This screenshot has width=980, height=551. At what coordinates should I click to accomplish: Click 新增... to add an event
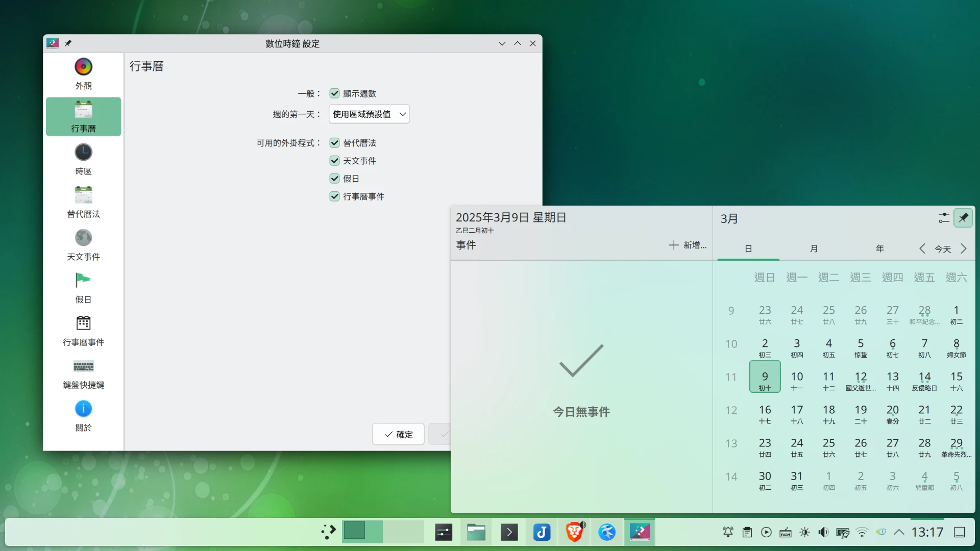click(x=688, y=245)
